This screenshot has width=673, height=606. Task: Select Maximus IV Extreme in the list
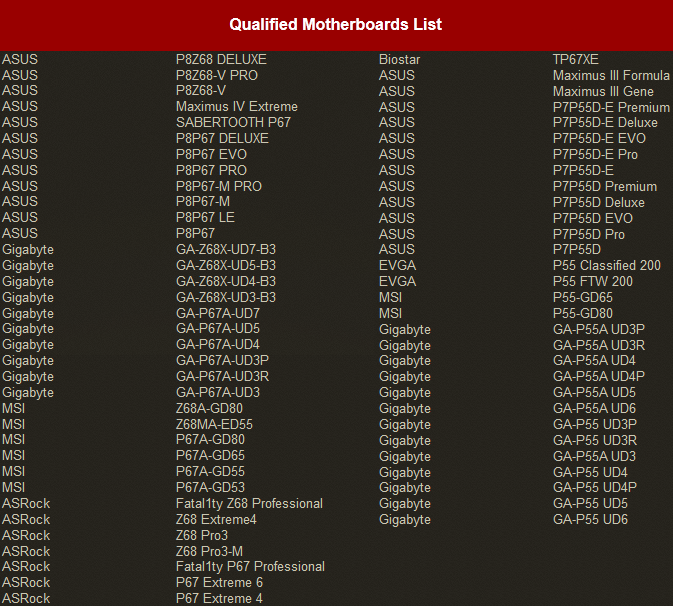click(236, 106)
